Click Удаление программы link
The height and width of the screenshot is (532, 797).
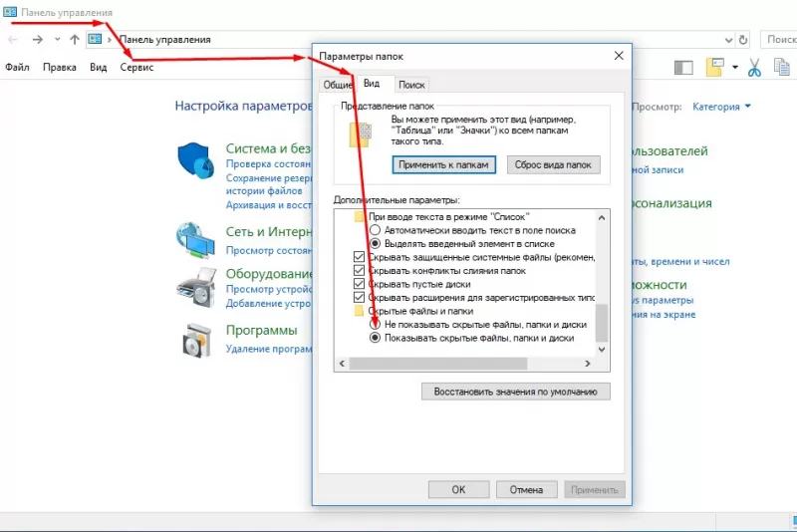tap(269, 349)
